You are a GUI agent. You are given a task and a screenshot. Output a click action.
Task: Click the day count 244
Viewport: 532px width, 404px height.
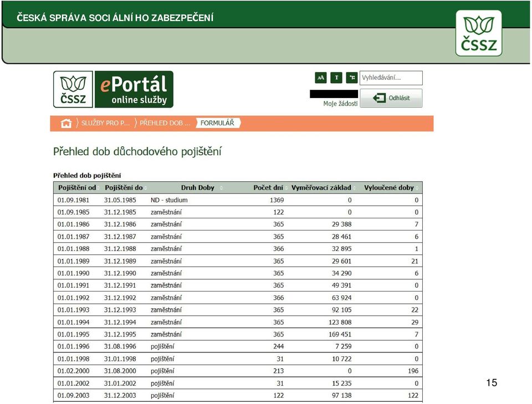pos(279,347)
